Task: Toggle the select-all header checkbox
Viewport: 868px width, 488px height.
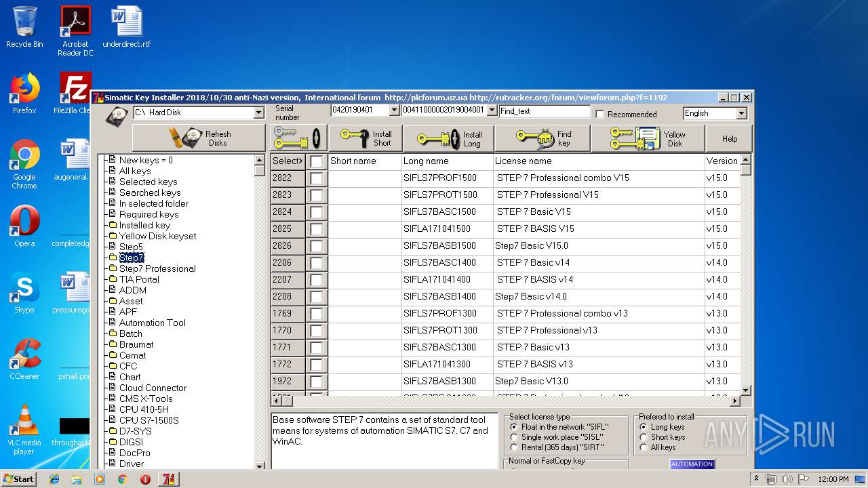Action: 316,161
